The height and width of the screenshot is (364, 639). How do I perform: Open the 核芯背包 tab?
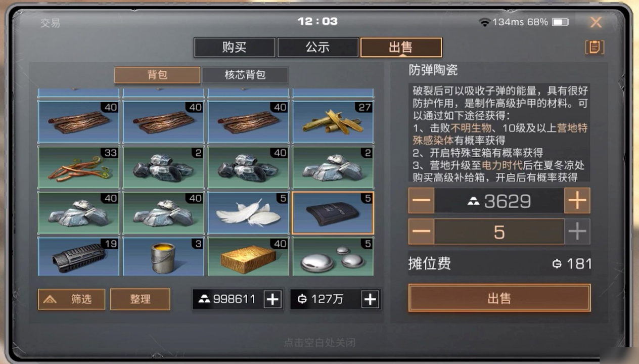245,75
